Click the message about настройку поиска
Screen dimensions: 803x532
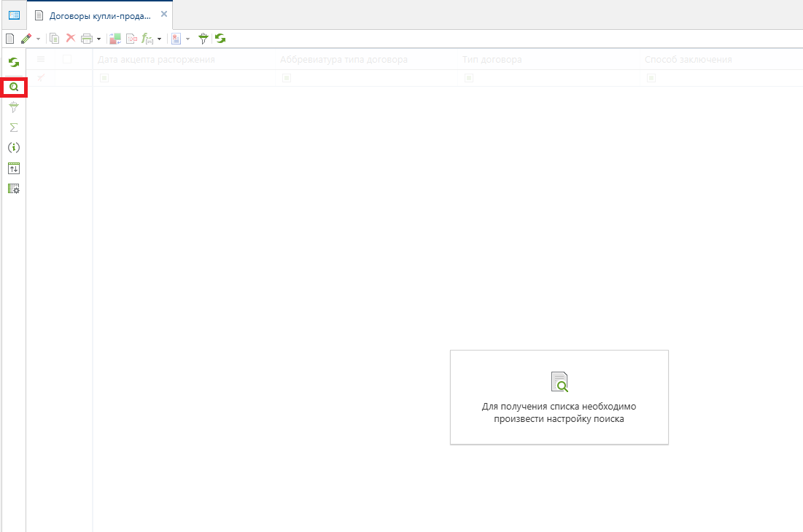559,412
